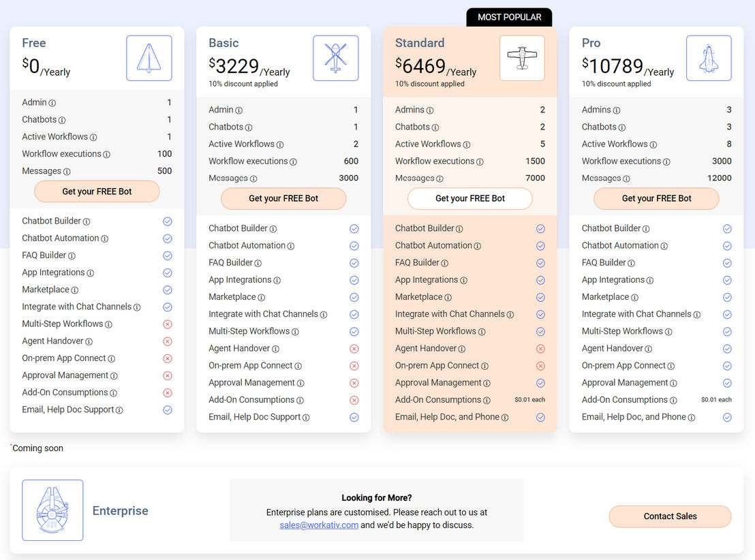Click Get your FREE Bot in Free plan
Screen dimensions: 755x560
click(97, 191)
